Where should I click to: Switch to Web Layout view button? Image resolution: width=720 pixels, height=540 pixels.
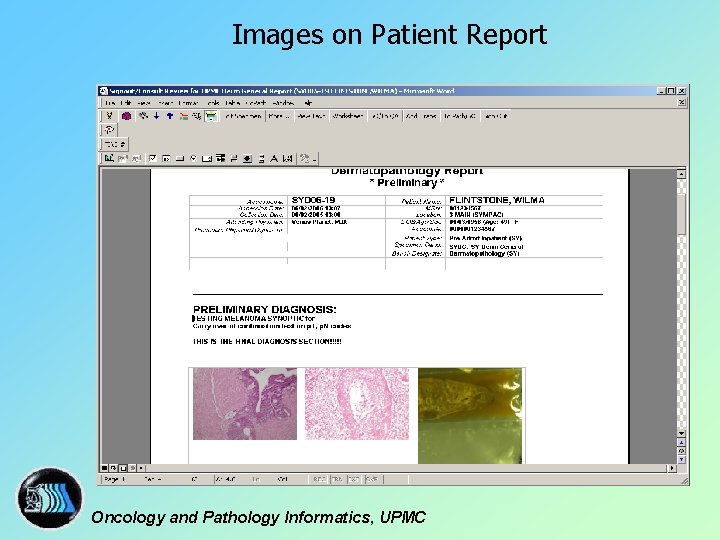[x=113, y=468]
